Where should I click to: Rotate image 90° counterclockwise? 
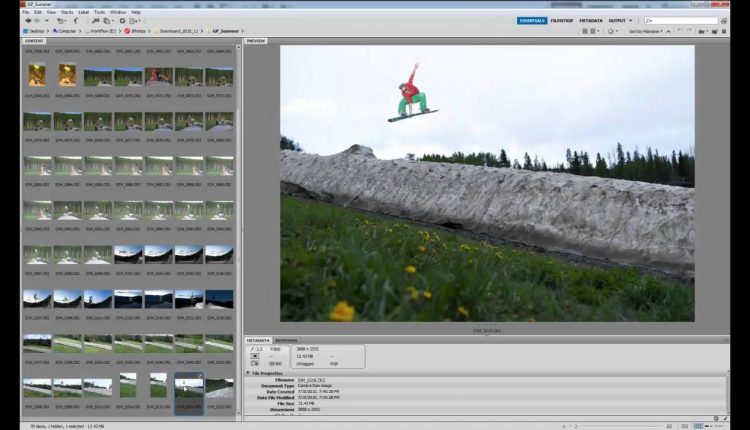click(679, 31)
